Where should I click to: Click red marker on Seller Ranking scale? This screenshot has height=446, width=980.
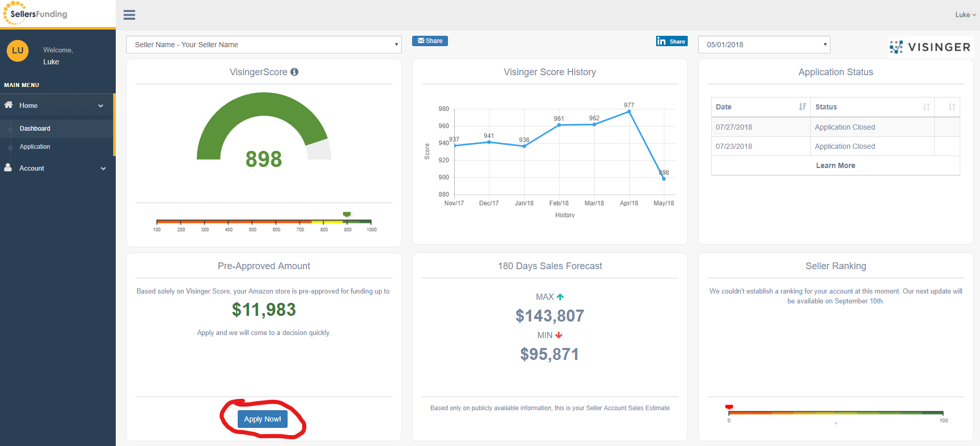(729, 407)
